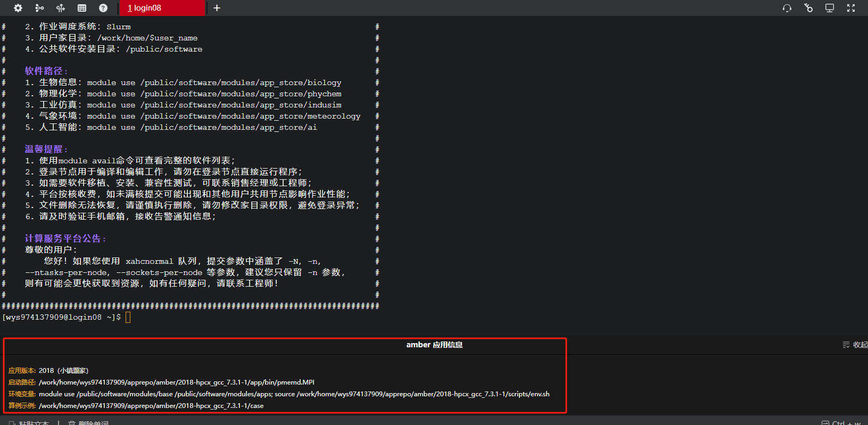This screenshot has height=425, width=868.
Task: Click the application version '2018 (小镇题家)' text
Action: (x=63, y=370)
